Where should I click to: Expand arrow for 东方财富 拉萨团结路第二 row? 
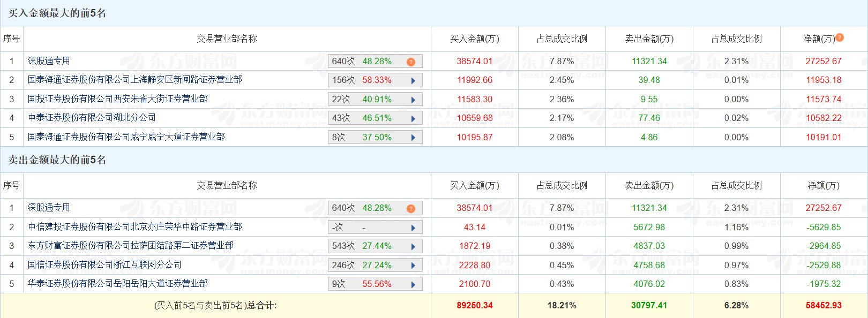click(413, 247)
